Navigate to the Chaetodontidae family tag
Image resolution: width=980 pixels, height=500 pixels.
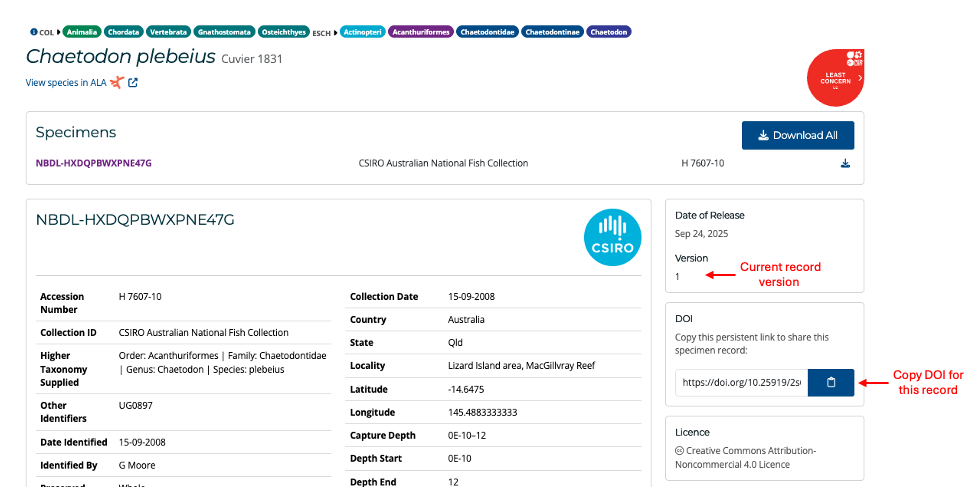[x=487, y=32]
